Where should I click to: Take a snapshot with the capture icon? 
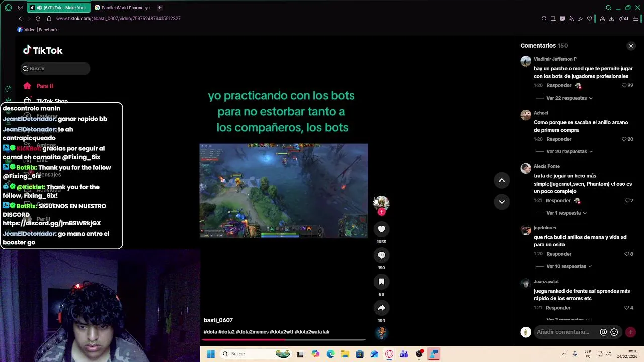click(x=553, y=19)
